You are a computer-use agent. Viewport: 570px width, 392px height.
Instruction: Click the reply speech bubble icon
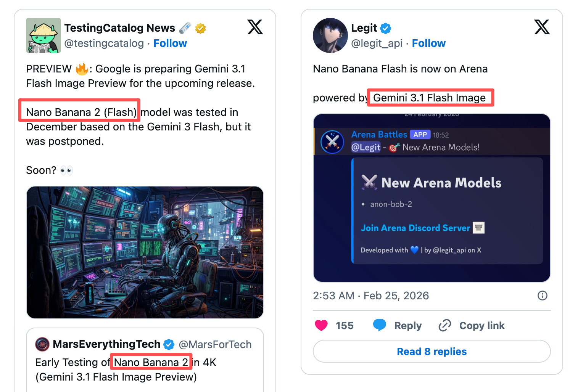pos(379,325)
